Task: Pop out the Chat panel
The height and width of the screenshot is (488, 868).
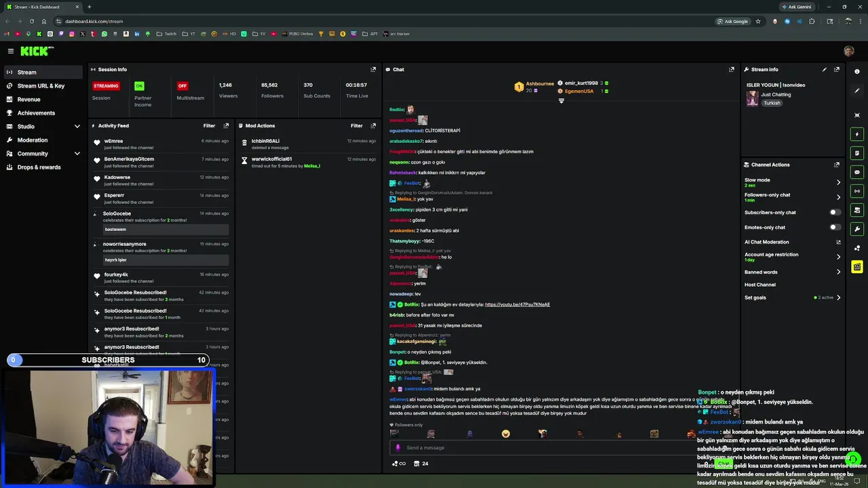Action: point(732,69)
